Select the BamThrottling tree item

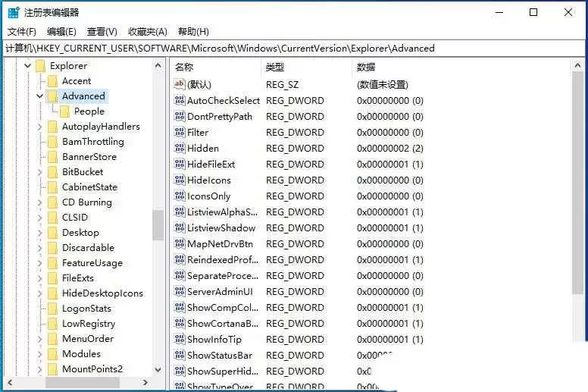pos(93,142)
